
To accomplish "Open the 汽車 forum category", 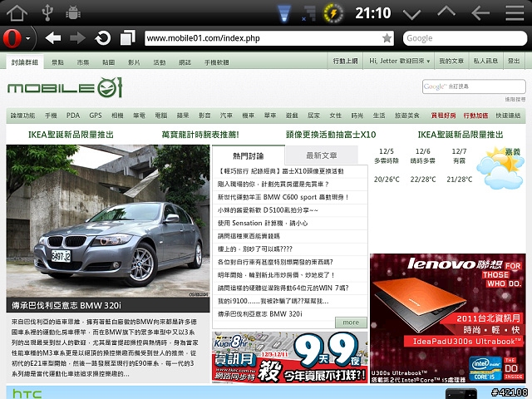I will (226, 116).
